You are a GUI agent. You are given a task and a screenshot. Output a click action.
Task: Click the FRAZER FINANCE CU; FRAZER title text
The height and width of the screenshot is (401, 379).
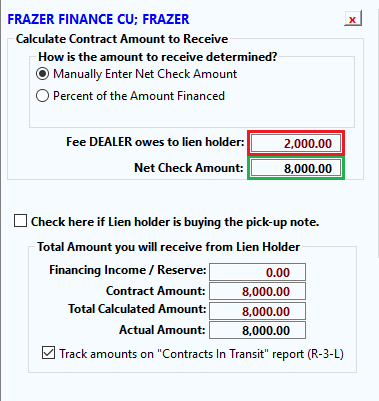tap(98, 19)
